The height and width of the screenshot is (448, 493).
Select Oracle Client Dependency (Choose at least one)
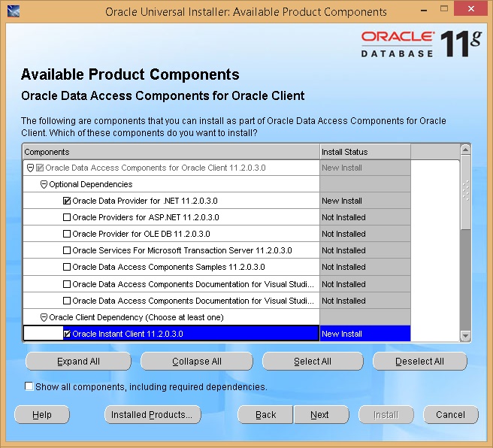point(137,317)
